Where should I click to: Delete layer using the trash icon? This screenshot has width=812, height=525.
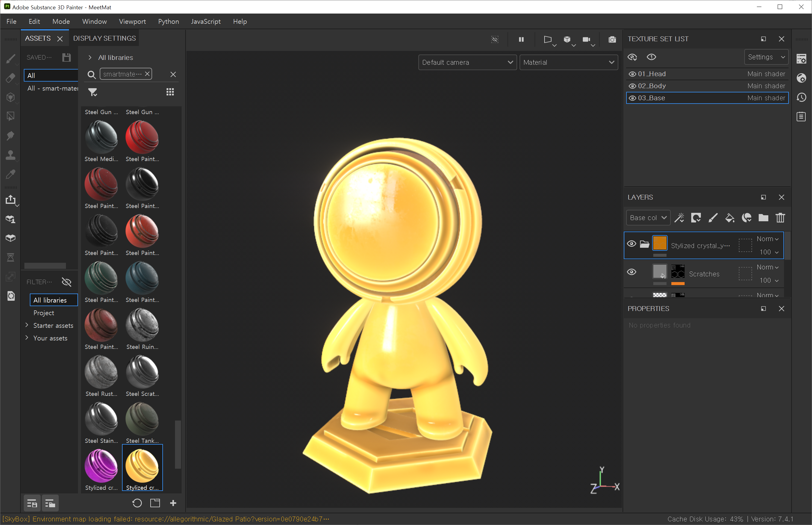click(x=780, y=218)
